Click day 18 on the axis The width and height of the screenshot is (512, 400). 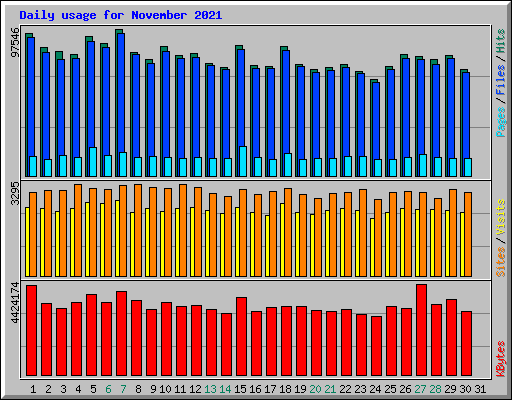coord(285,389)
